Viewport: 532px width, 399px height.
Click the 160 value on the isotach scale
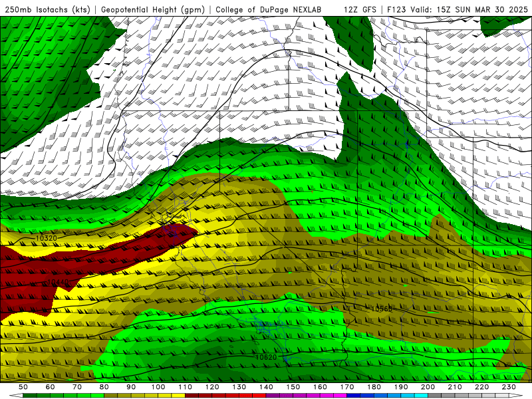pyautogui.click(x=320, y=387)
